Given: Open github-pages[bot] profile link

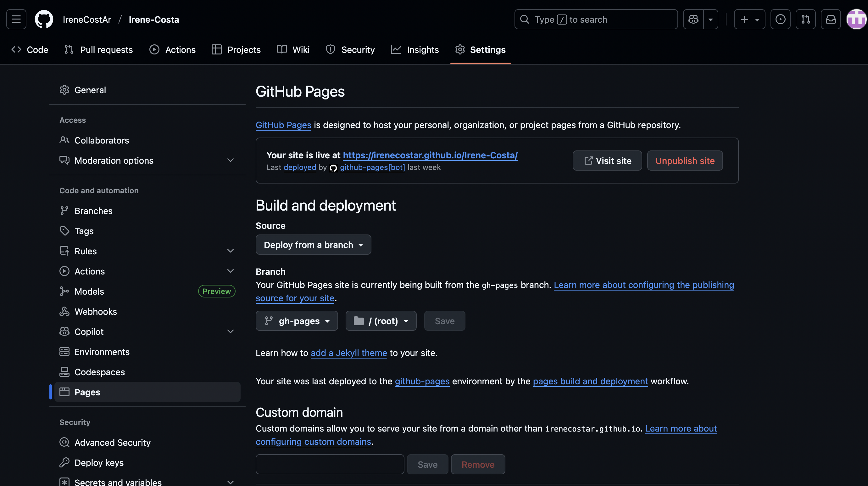Looking at the screenshot, I should 372,167.
